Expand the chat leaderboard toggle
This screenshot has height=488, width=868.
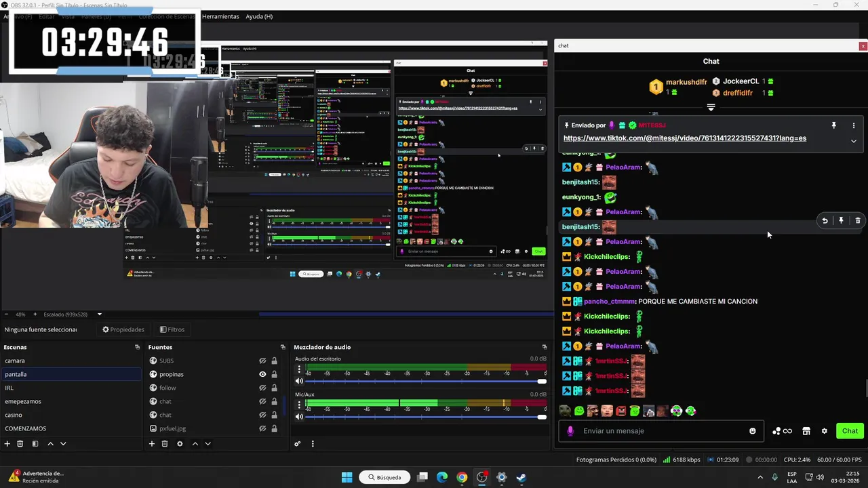[711, 107]
